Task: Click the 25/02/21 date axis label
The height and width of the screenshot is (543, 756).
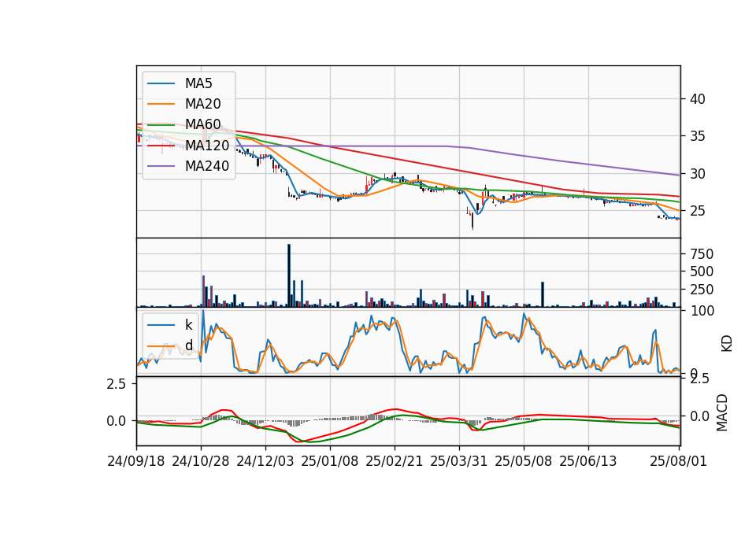Action: [x=395, y=461]
